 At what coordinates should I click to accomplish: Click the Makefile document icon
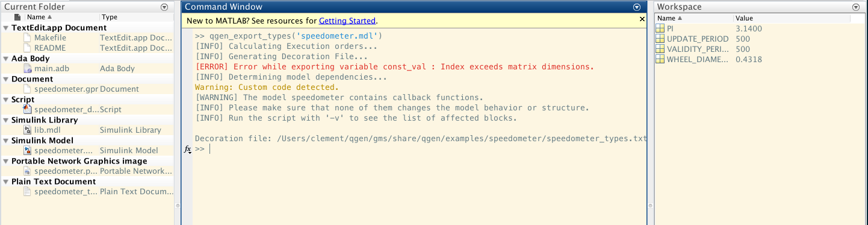tap(28, 37)
